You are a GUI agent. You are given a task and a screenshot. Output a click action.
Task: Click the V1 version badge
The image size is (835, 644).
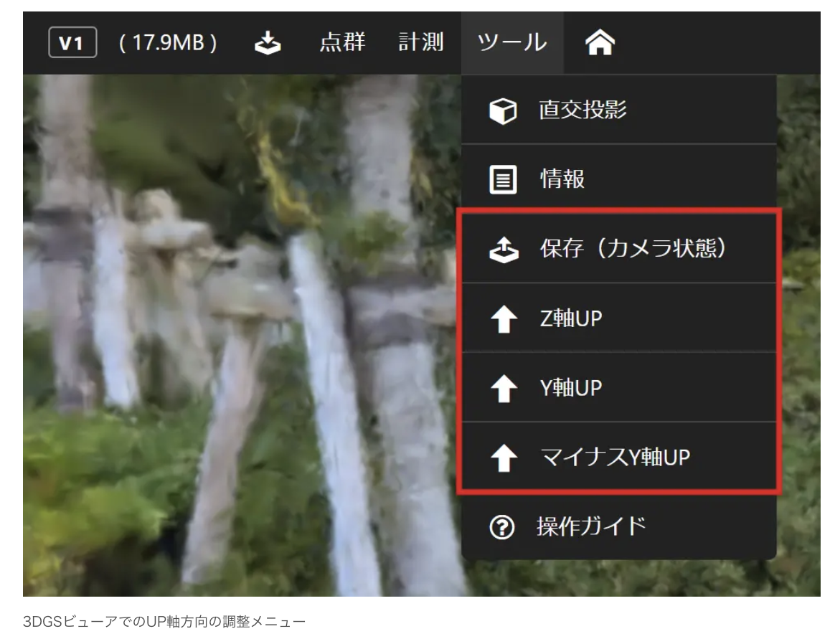pos(72,44)
